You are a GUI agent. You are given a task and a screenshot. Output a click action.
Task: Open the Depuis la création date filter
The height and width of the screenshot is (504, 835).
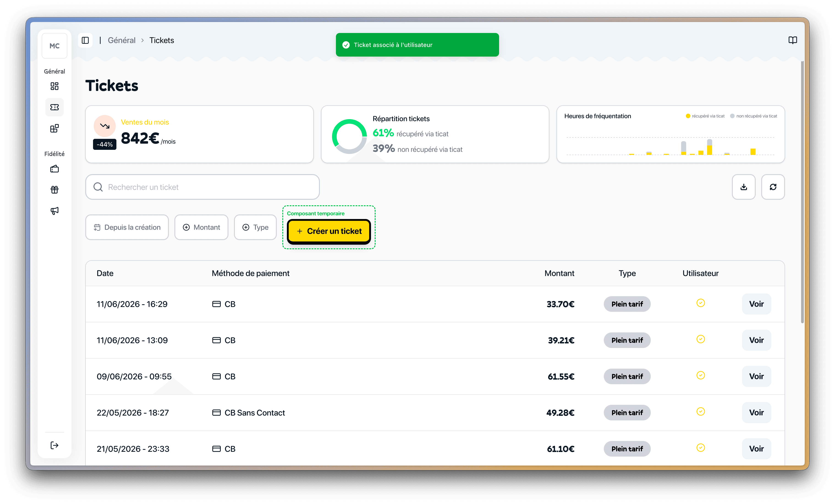click(127, 227)
